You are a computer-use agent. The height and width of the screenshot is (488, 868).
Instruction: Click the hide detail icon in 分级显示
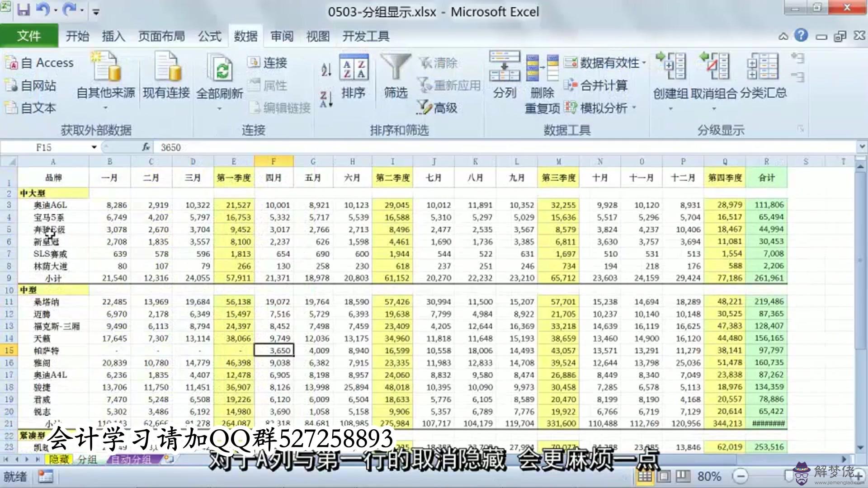pos(797,77)
